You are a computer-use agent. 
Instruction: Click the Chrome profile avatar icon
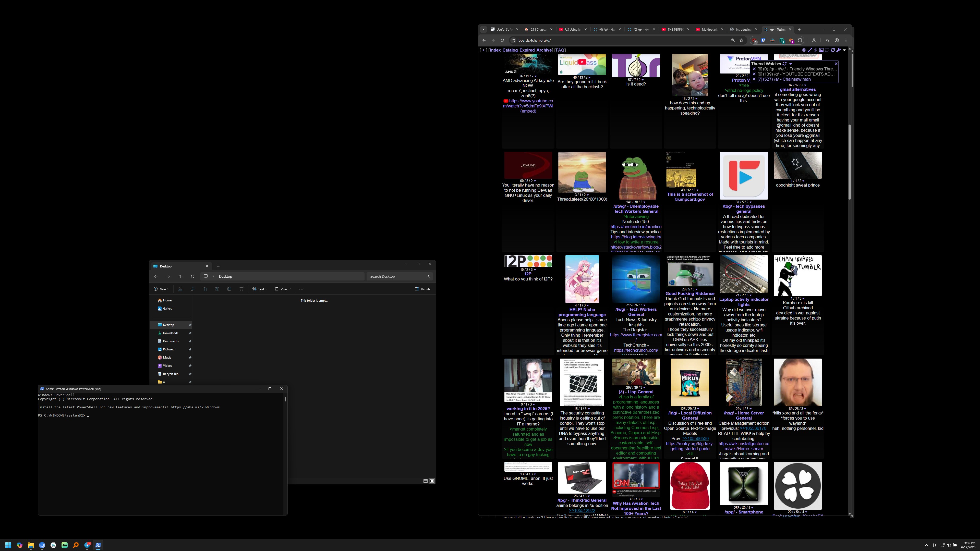[837, 40]
